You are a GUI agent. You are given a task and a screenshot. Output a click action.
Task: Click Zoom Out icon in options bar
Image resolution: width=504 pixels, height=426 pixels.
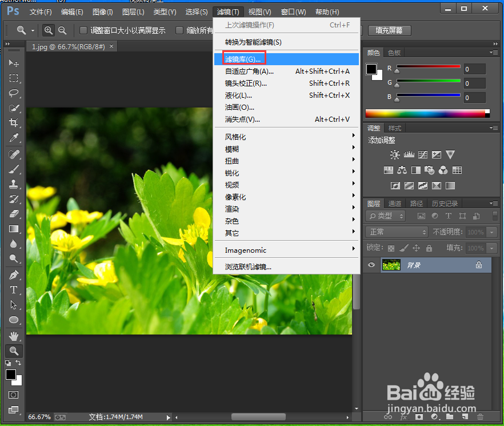62,30
